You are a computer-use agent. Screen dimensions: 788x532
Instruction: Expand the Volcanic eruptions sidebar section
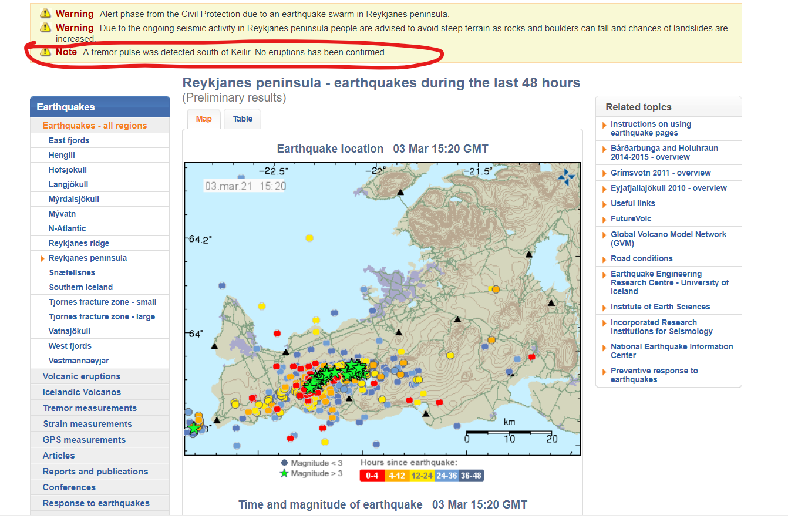(82, 376)
